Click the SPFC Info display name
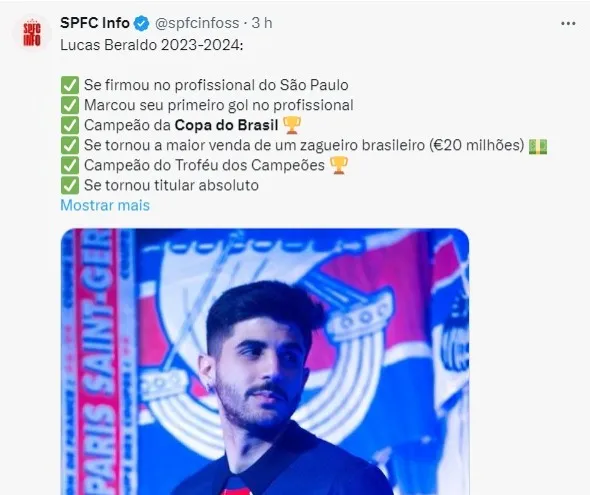The image size is (590, 495). pyautogui.click(x=95, y=23)
